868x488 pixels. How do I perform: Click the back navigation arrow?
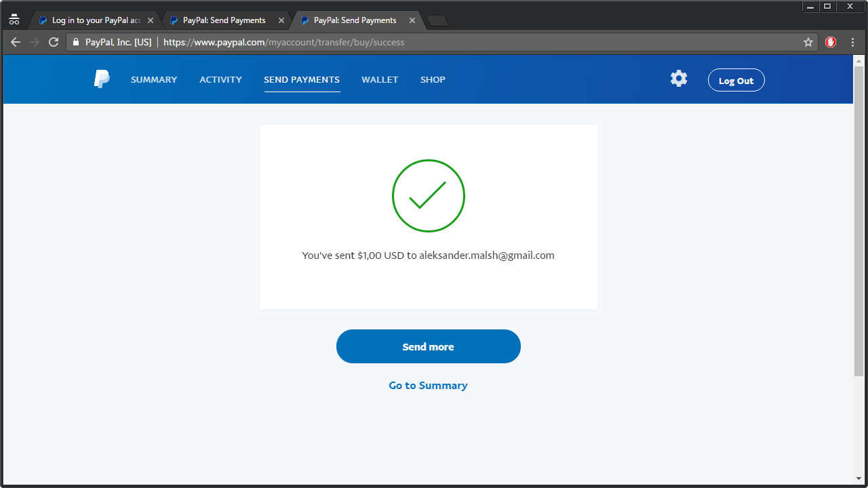(x=15, y=42)
